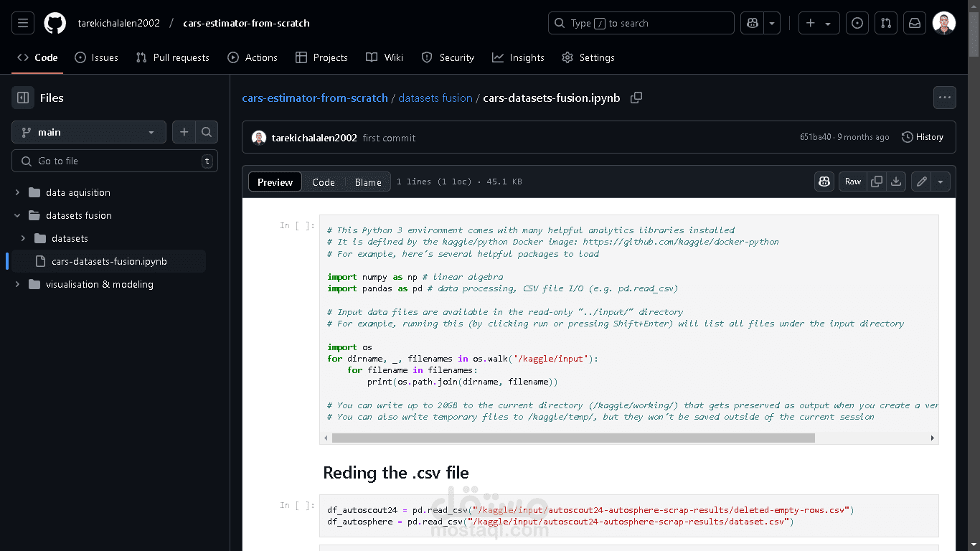Click the code cell horizontal scrollbar
The image size is (980, 551).
[x=573, y=438]
